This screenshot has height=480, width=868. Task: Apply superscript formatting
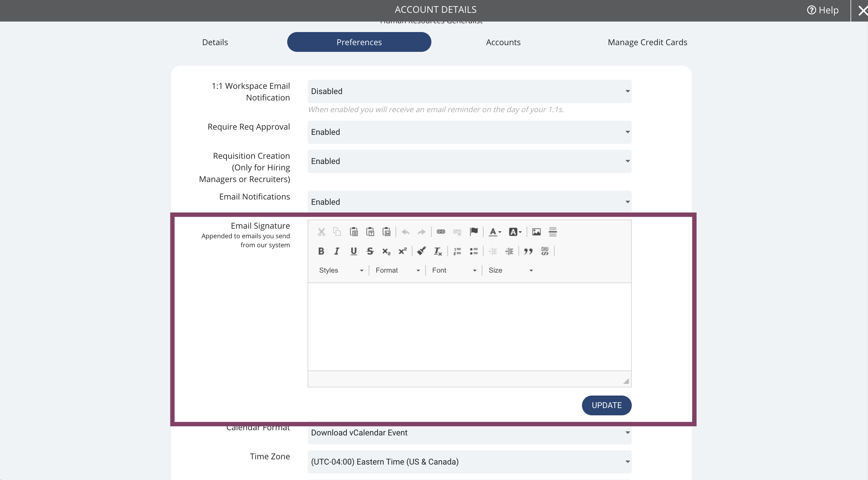403,251
